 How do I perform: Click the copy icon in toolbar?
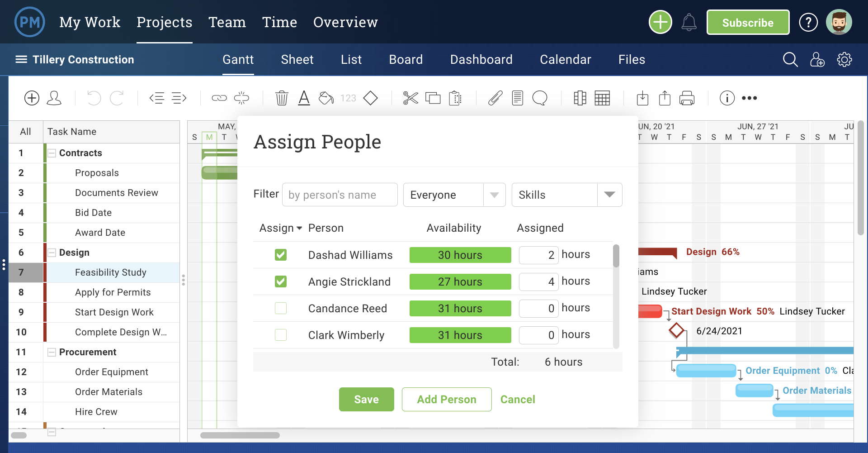433,98
